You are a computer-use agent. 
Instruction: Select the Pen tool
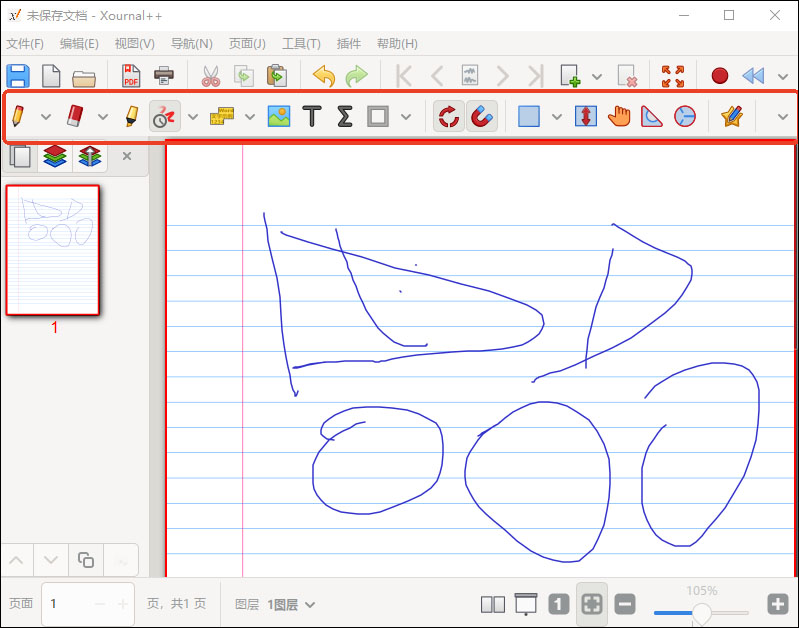coord(17,116)
